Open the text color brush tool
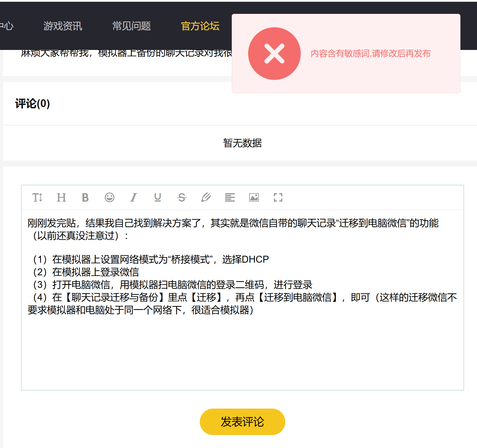The image size is (477, 448). click(206, 197)
